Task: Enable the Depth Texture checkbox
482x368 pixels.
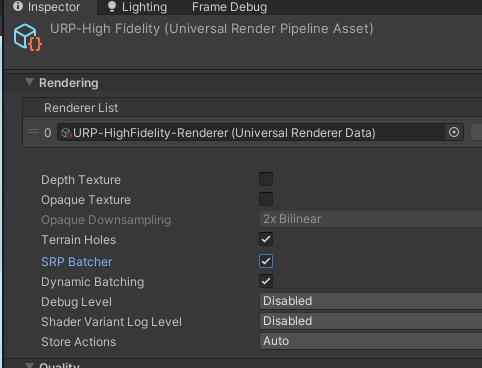Action: [266, 179]
